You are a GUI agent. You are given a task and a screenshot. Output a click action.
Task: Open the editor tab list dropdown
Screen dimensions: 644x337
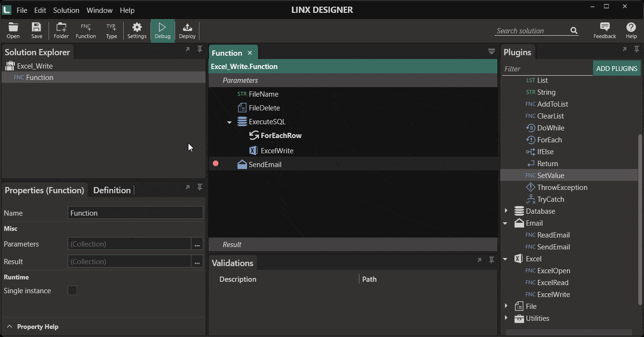[492, 51]
